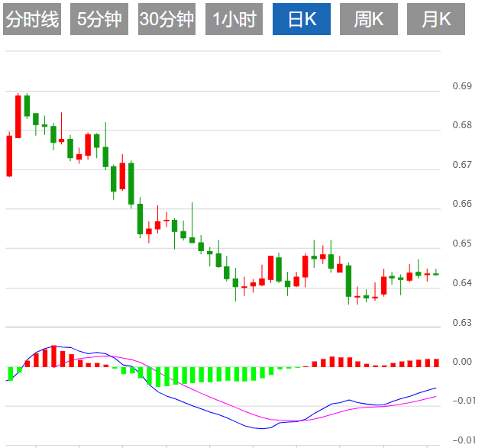Click the magenta DEA line's right end
The width and height of the screenshot is (485, 448).
(x=435, y=396)
